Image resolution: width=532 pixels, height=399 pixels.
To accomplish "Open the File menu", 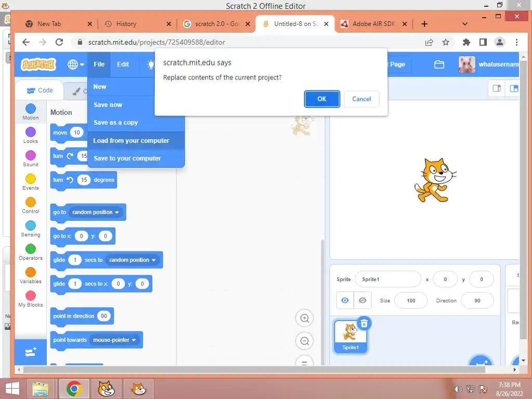I will pyautogui.click(x=99, y=64).
